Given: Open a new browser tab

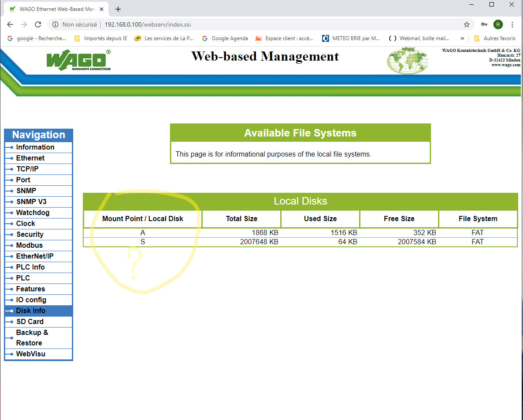Looking at the screenshot, I should pyautogui.click(x=118, y=9).
